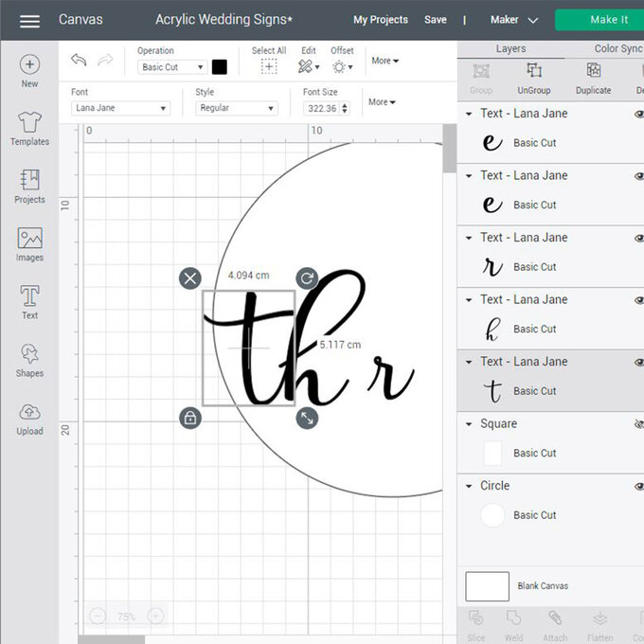Open the Lana Jane font dropdown
This screenshot has width=644, height=644.
tap(120, 108)
